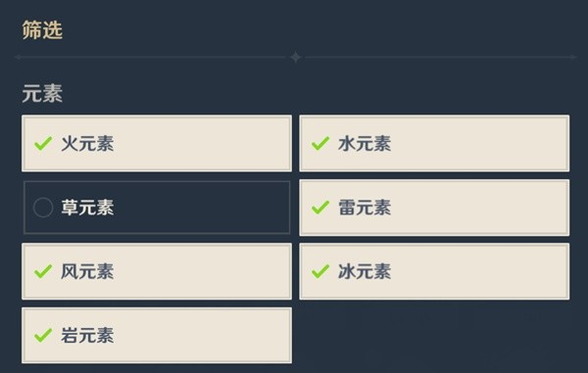This screenshot has height=373, width=588.
Task: Uncheck the 水元素 filter option
Action: (x=434, y=144)
